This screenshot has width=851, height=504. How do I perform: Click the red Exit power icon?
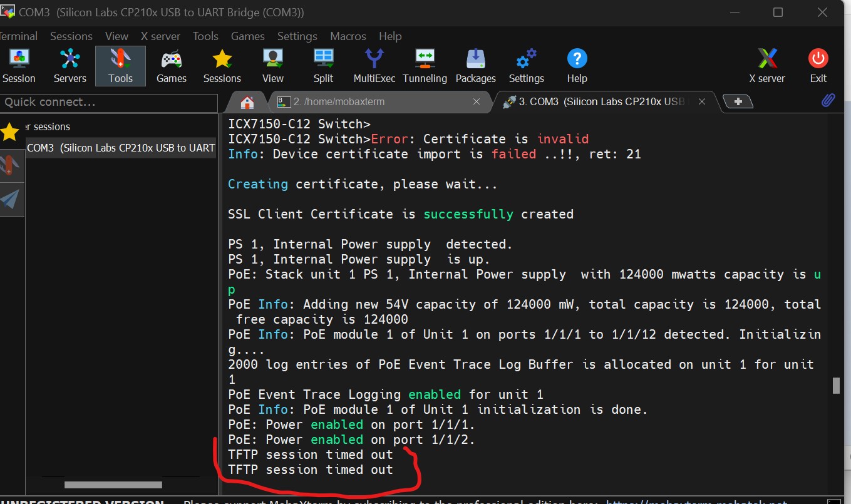(x=818, y=66)
